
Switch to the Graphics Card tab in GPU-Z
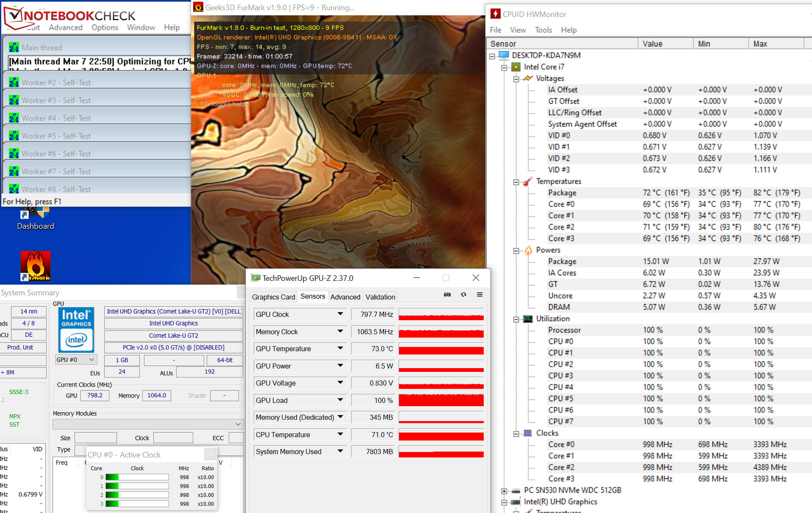pyautogui.click(x=274, y=297)
